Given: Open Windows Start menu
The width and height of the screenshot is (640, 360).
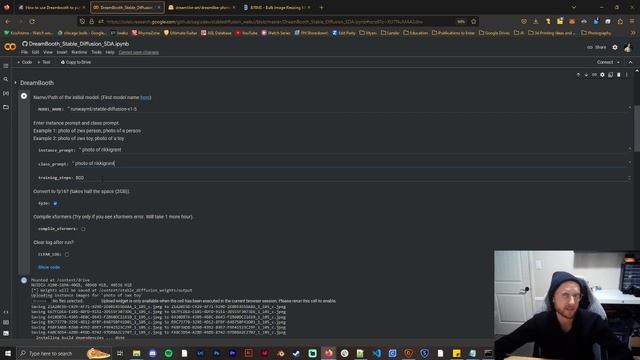Looking at the screenshot, I should click(8, 353).
